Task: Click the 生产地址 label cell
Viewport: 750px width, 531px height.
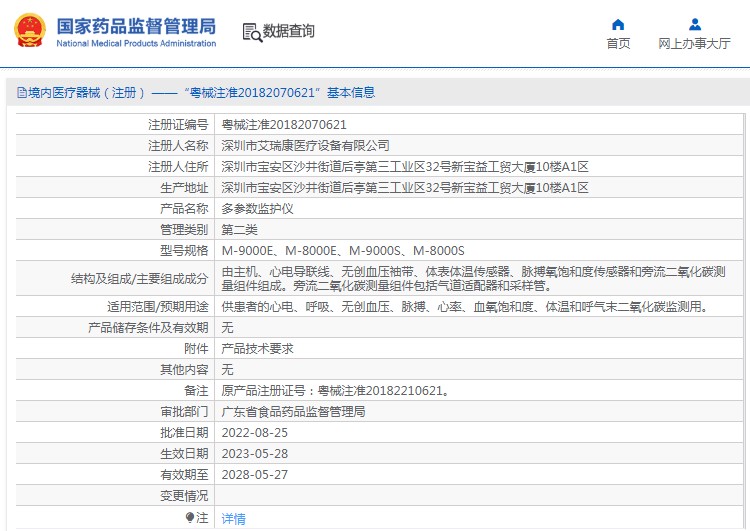Action: click(115, 188)
